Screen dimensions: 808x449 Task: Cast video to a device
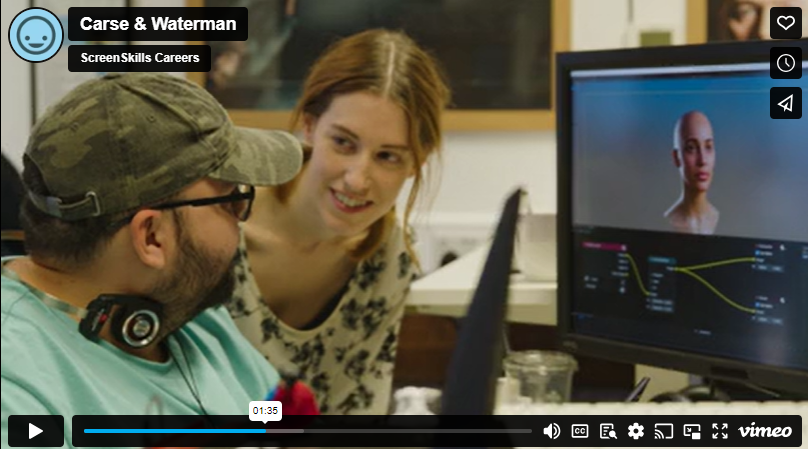click(663, 431)
